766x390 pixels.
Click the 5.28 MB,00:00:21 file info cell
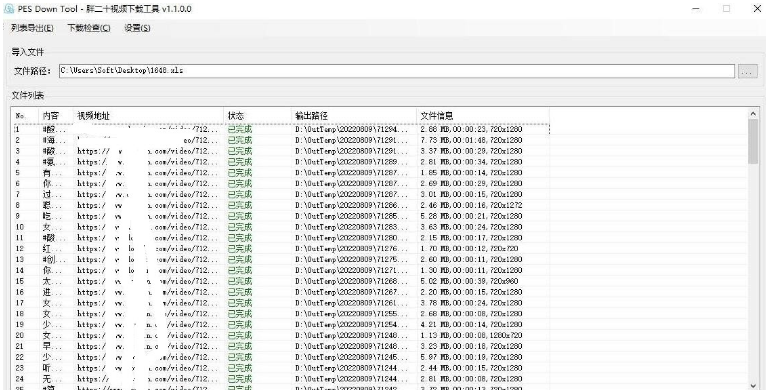pyautogui.click(x=471, y=216)
